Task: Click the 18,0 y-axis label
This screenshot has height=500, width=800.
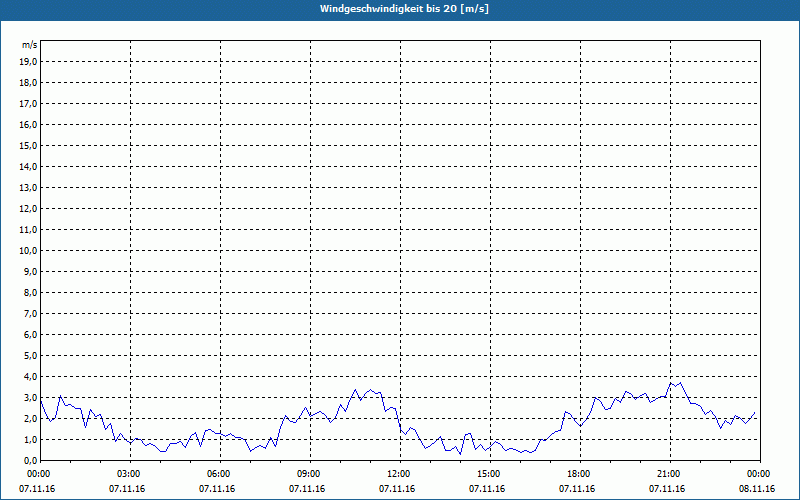Action: pos(28,83)
